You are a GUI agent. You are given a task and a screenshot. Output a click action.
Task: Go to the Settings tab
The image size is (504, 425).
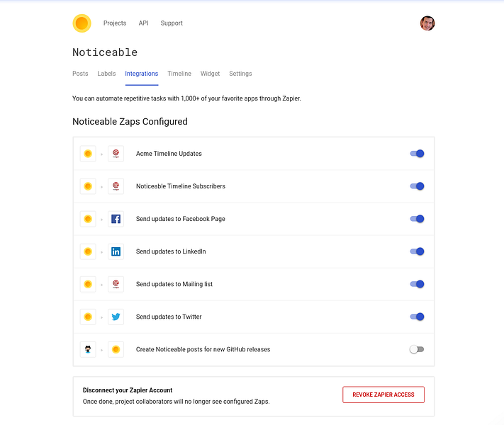click(240, 74)
